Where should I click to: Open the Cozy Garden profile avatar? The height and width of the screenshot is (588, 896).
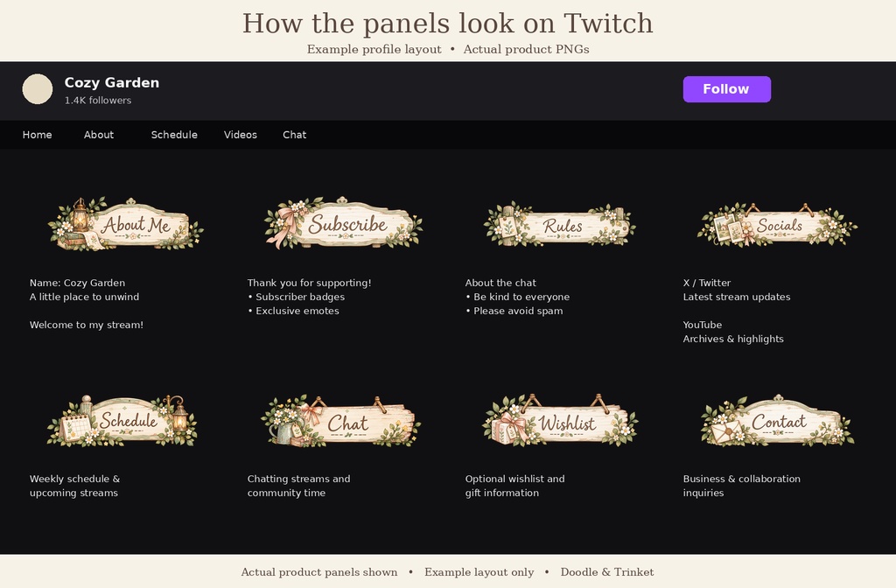tap(37, 89)
